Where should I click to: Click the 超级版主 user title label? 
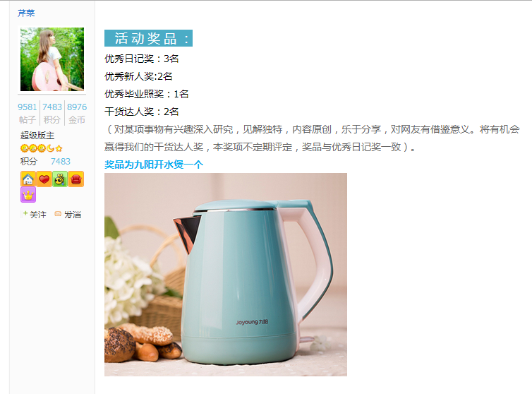[37, 136]
